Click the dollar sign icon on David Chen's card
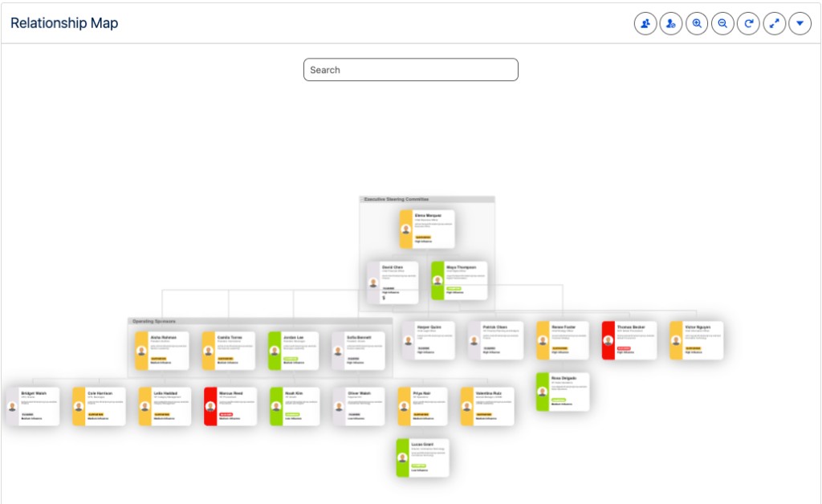822x504 pixels. click(384, 298)
